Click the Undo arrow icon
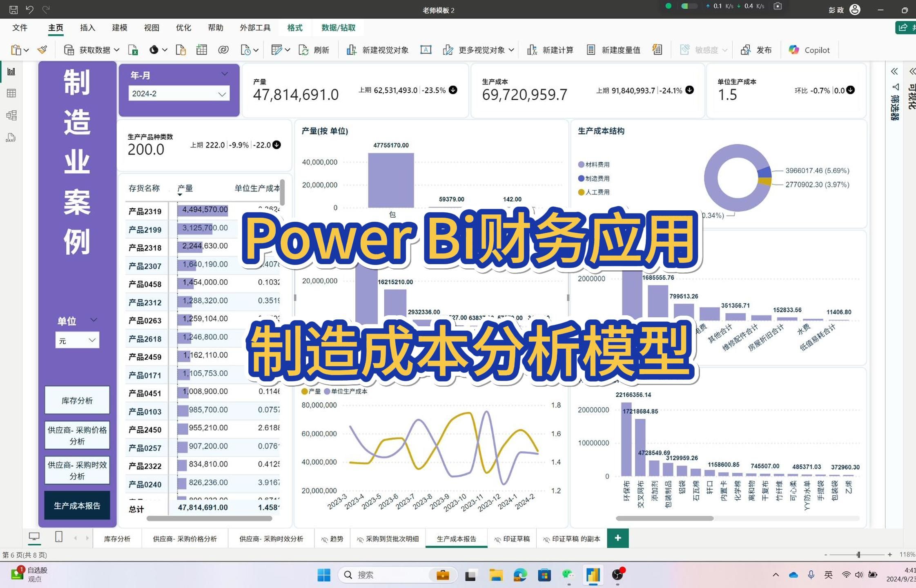Viewport: 916px width, 588px height. pyautogui.click(x=30, y=9)
